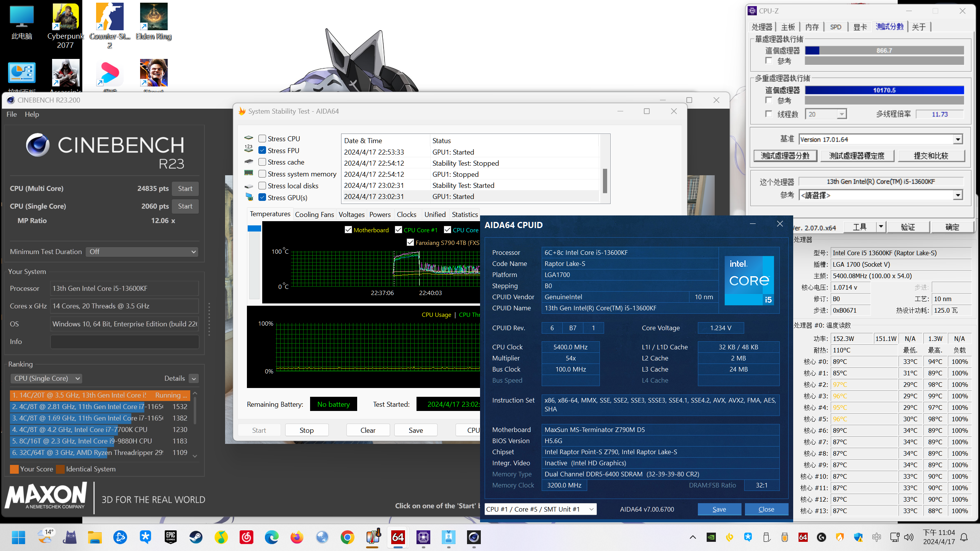Expand Ranking Details arrow
Image resolution: width=980 pixels, height=551 pixels.
pos(194,378)
